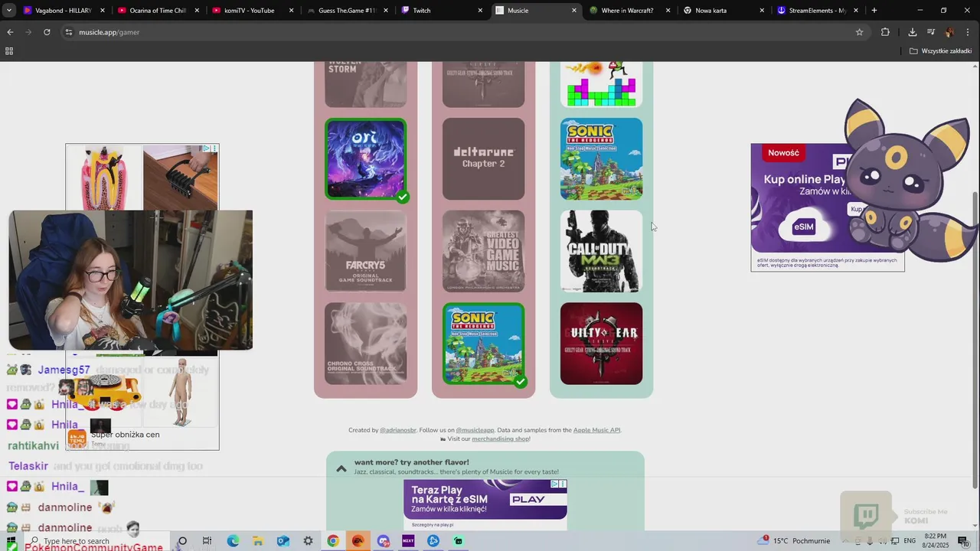Open Windows Start menu
The image size is (980, 551).
coord(11,541)
